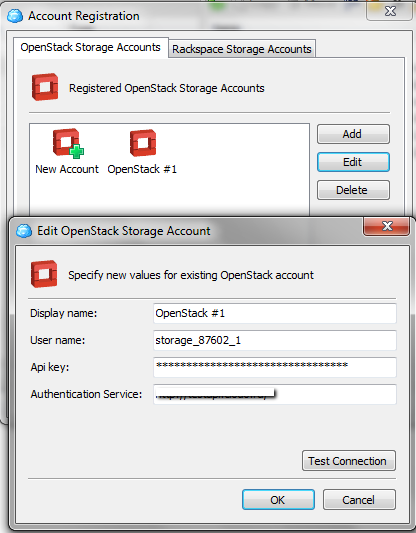Focus the User name field

coord(275,340)
